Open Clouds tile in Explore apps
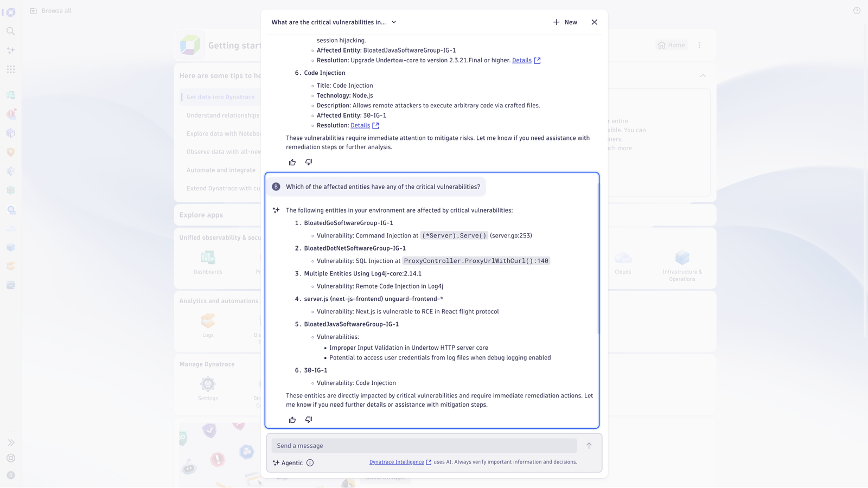This screenshot has height=488, width=868. point(623,262)
